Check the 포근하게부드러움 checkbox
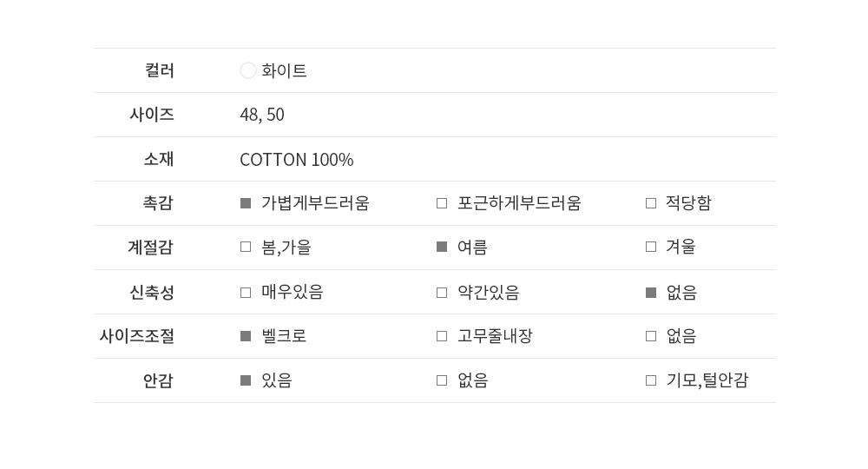This screenshot has height=469, width=868. point(442,203)
